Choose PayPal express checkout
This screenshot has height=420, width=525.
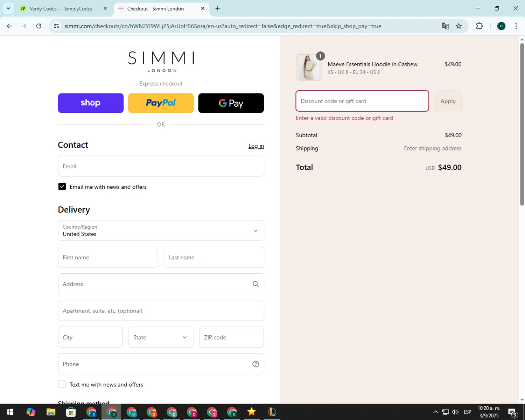pos(161,103)
